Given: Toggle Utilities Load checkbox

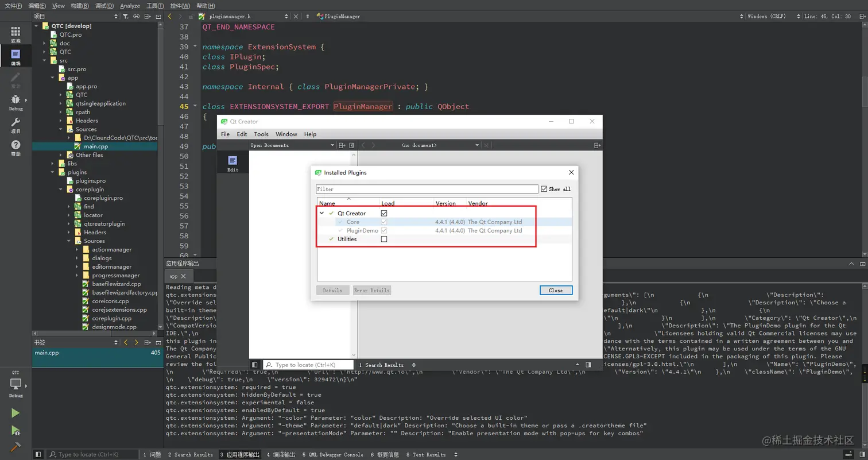Looking at the screenshot, I should tap(384, 239).
